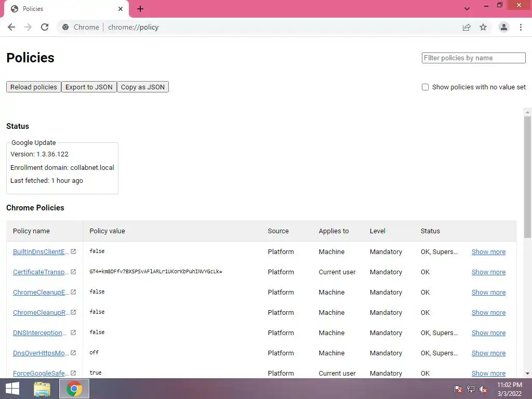Open the DnsOverHttpsMo... policy link
532x399 pixels.
click(x=41, y=353)
